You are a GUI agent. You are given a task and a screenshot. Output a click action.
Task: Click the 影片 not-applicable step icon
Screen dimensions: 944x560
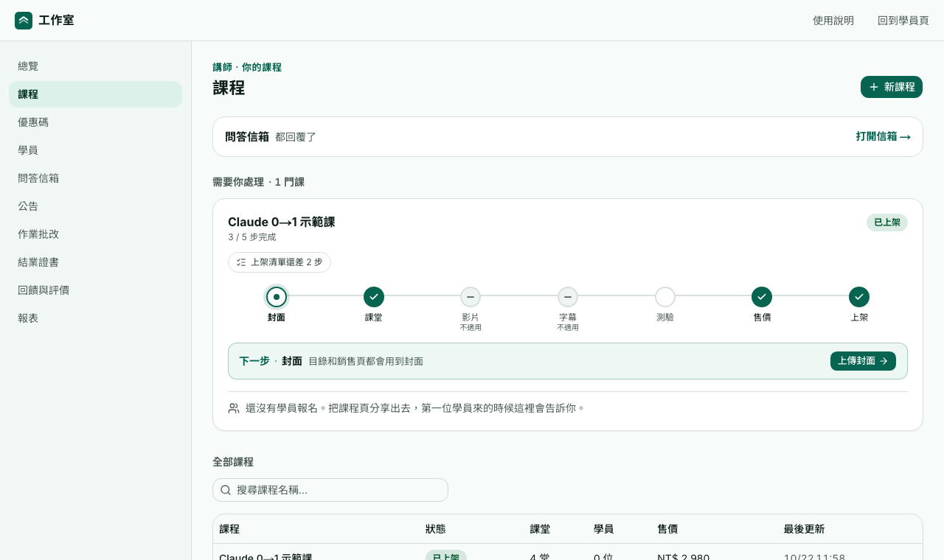[x=471, y=297]
